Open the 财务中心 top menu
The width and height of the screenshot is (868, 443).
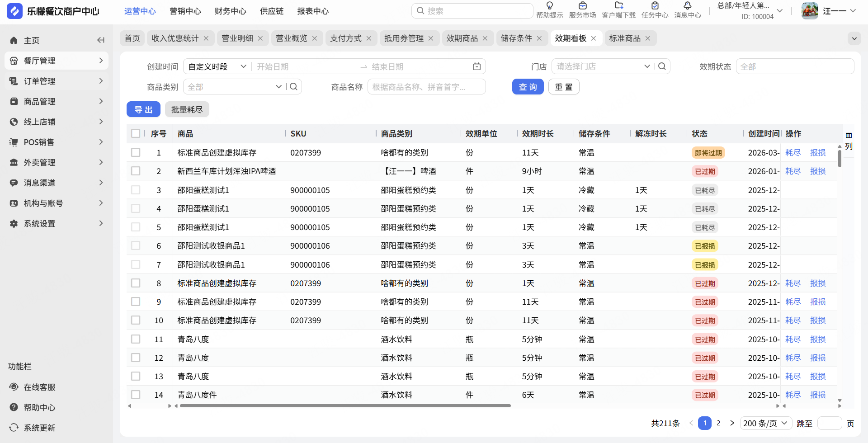[230, 11]
